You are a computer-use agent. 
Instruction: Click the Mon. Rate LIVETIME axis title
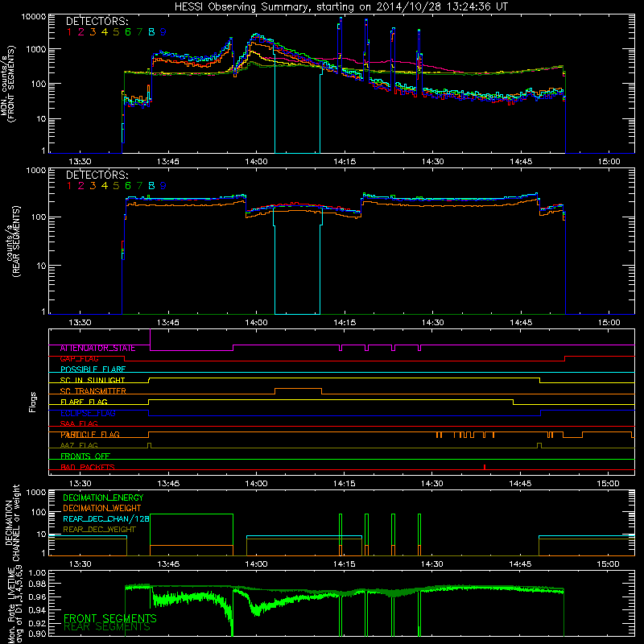click(x=14, y=605)
